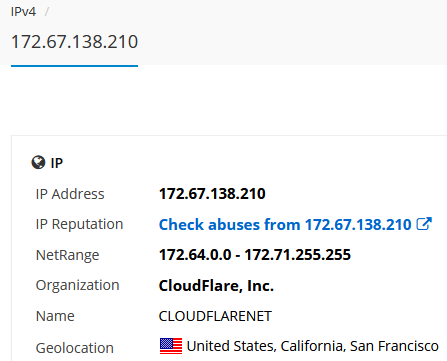Viewport: 447px width, 361px height.
Task: Click the external link icon after abuses
Action: coord(424,224)
